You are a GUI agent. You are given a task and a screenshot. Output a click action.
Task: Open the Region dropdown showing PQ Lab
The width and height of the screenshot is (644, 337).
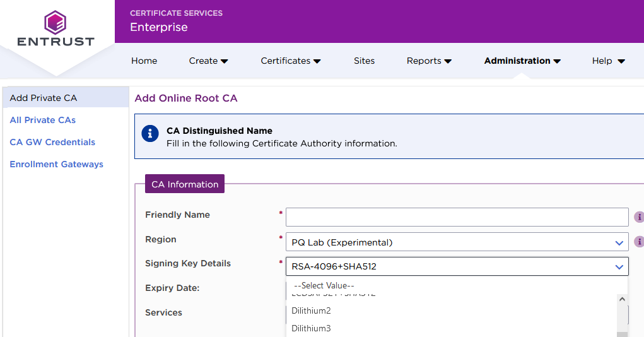tap(457, 242)
